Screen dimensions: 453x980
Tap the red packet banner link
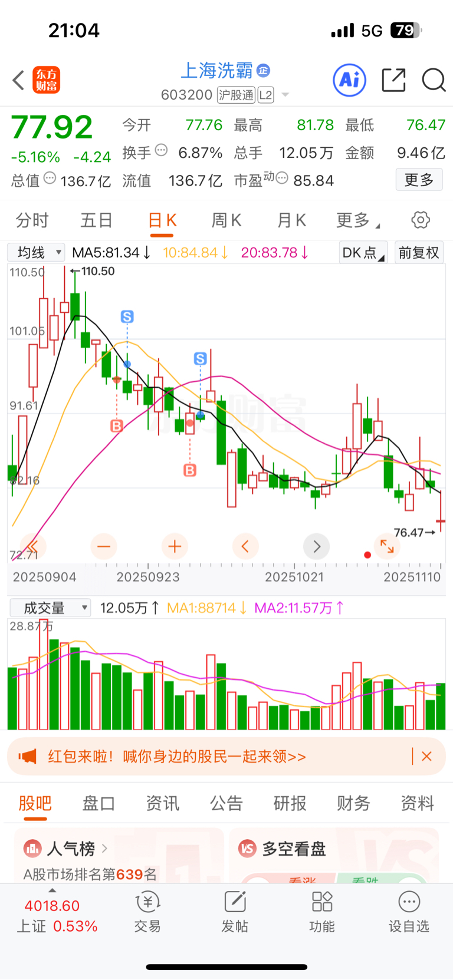coord(177,756)
